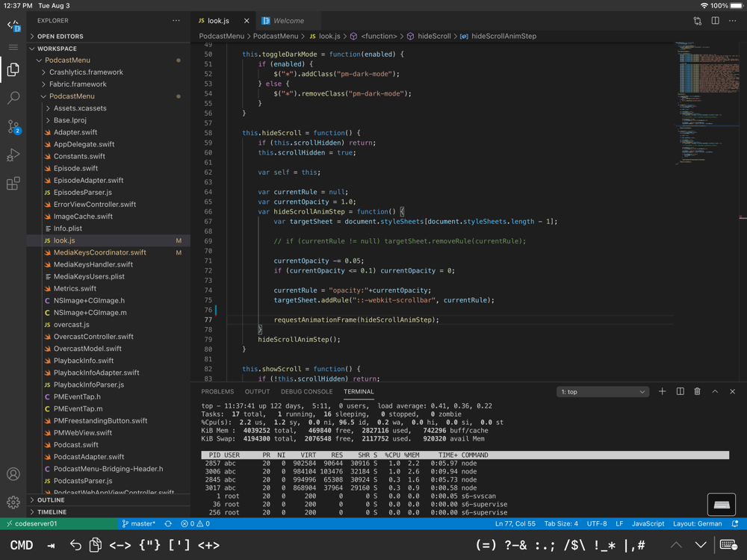The width and height of the screenshot is (747, 560).
Task: Open the terminal selector dropdown '1: top'
Action: (x=602, y=392)
